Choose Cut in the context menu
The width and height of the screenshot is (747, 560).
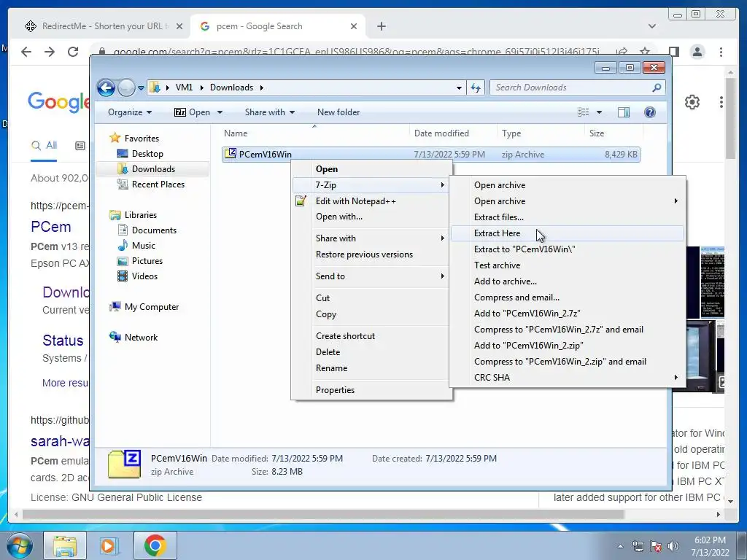[x=371, y=298]
